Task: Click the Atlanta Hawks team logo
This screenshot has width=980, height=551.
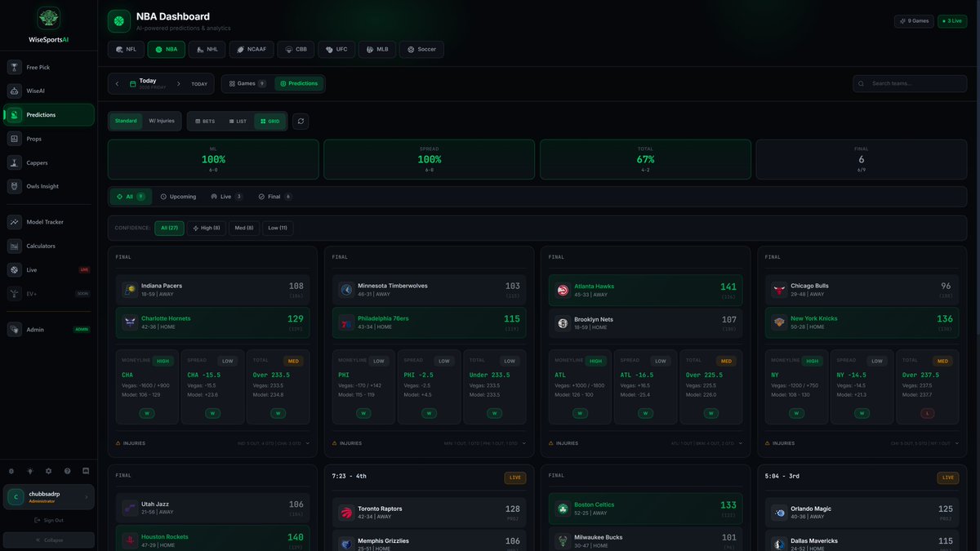Action: (x=563, y=290)
